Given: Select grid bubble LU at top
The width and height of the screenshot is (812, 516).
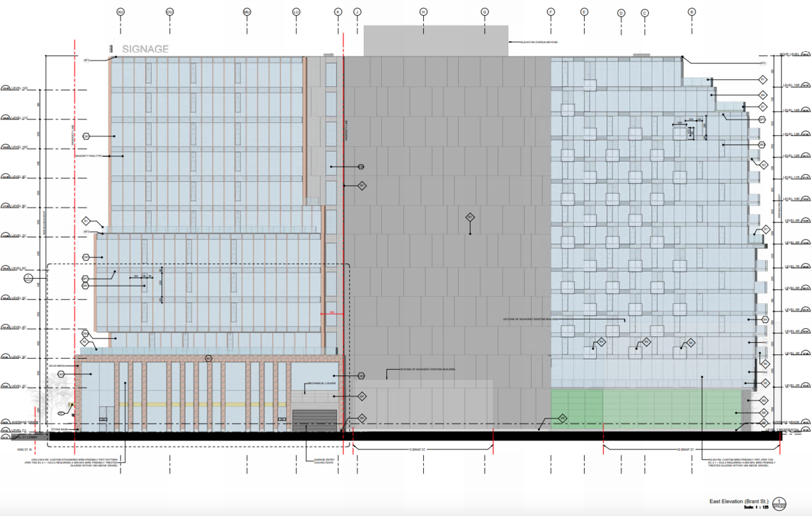Looking at the screenshot, I should click(x=296, y=12).
